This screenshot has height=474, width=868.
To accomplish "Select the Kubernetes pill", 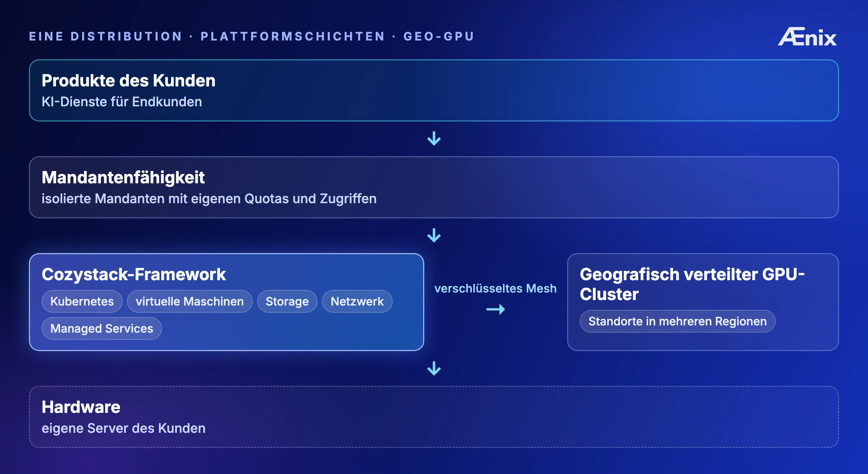I will (82, 301).
